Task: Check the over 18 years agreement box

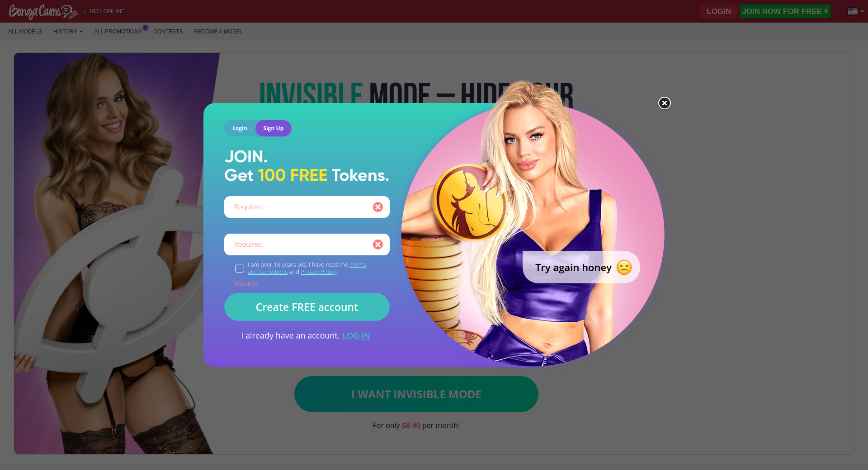Action: tap(240, 268)
